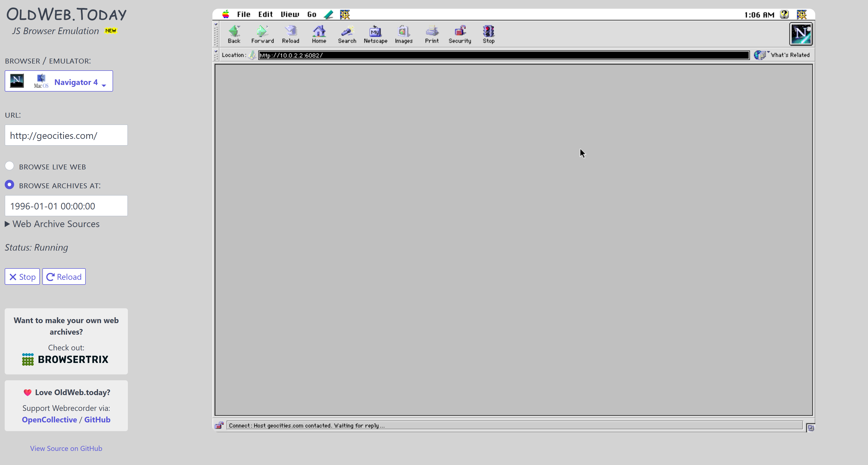Collapse the location toolbar handle
Screen dimensions: 868x465
[216, 55]
